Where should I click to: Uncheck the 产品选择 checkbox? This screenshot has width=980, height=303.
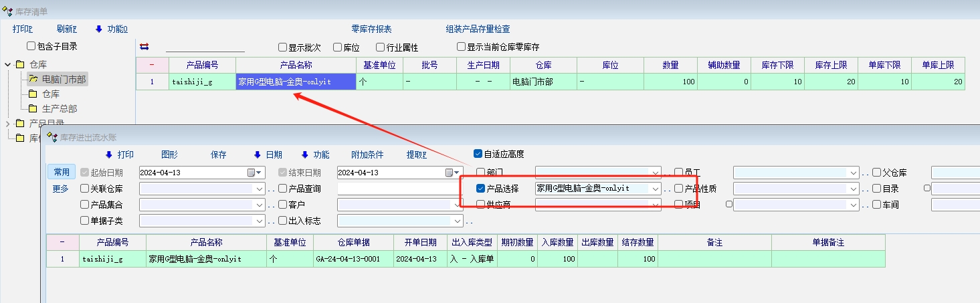pos(480,189)
